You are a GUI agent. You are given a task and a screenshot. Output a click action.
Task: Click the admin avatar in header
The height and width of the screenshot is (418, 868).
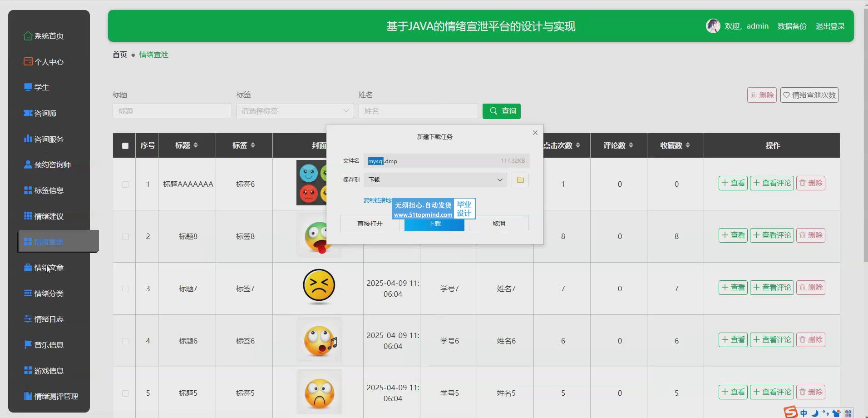(713, 26)
